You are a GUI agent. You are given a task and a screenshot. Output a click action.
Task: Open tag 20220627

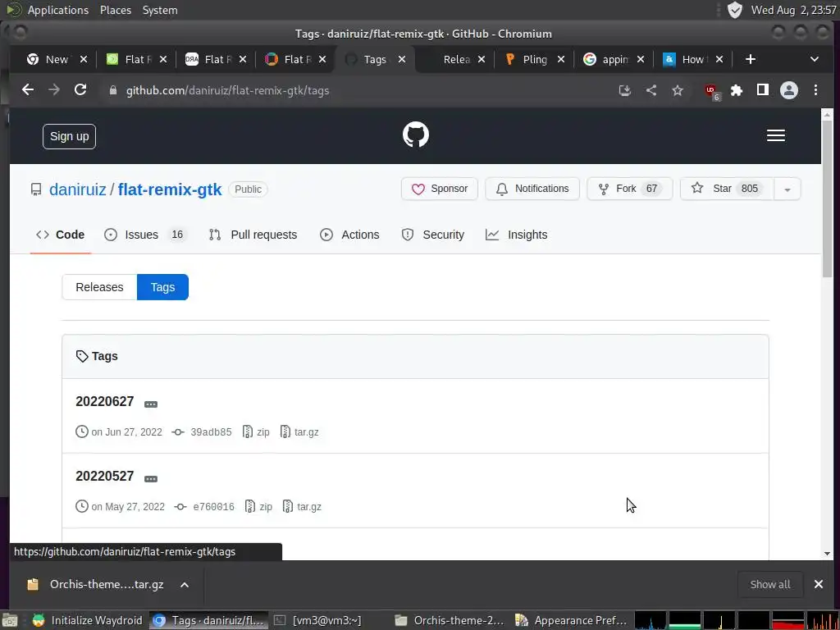pyautogui.click(x=104, y=402)
